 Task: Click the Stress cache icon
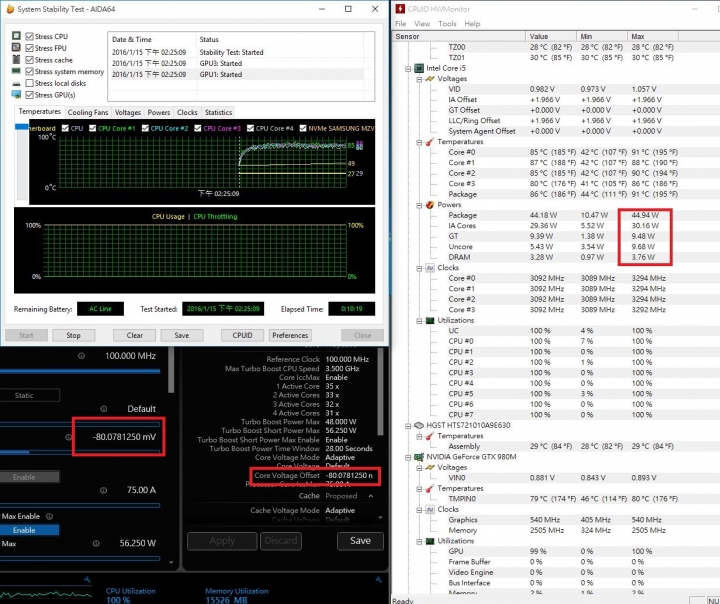click(16, 59)
